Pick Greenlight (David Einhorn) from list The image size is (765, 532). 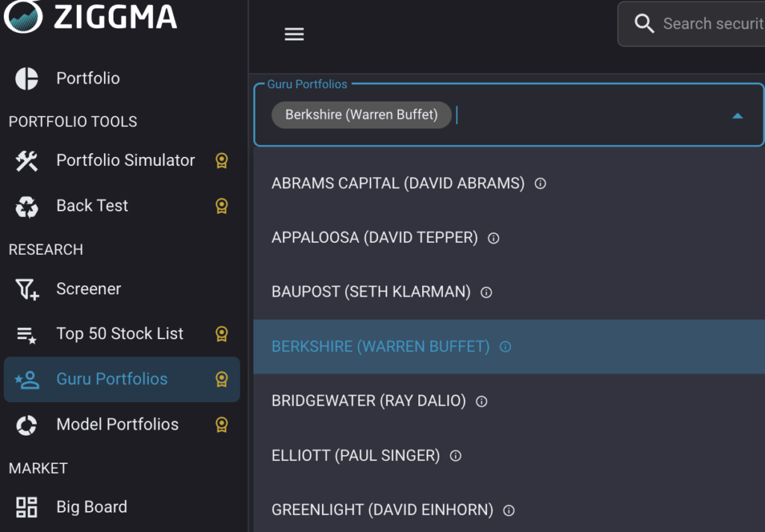coord(382,510)
